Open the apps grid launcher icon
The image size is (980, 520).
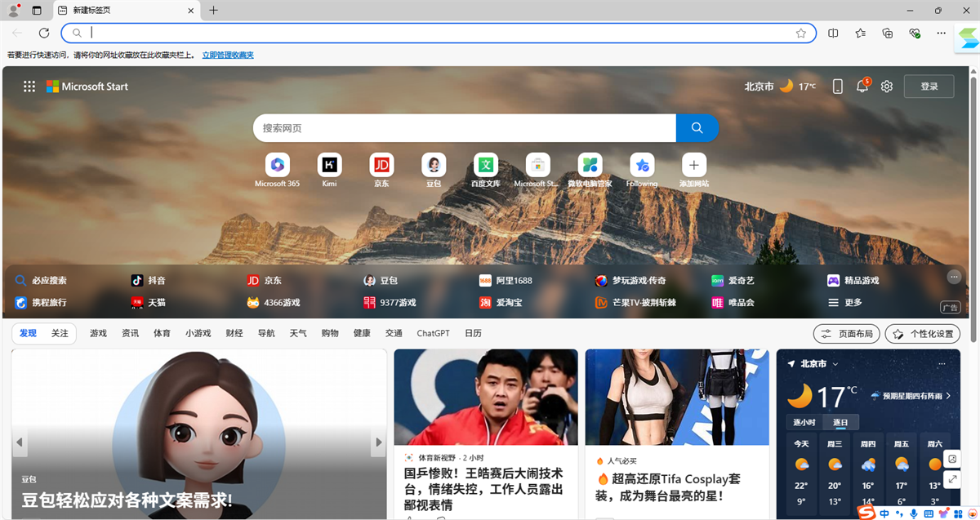[29, 87]
